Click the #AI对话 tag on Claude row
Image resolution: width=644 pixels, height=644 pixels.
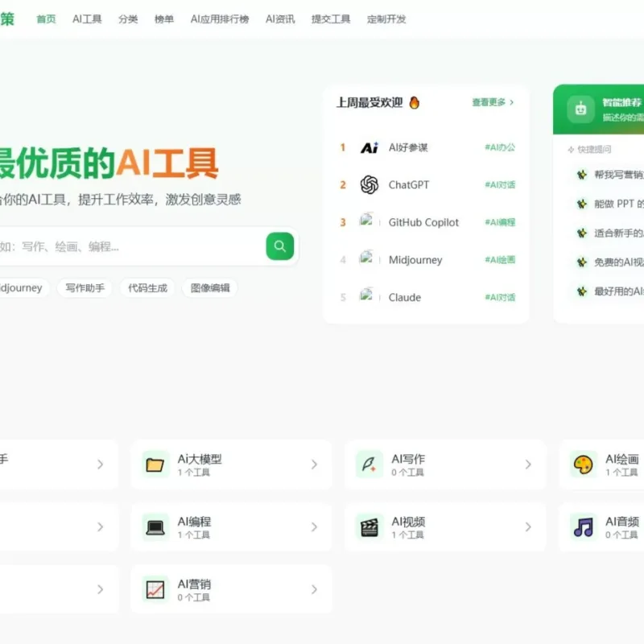tap(500, 297)
